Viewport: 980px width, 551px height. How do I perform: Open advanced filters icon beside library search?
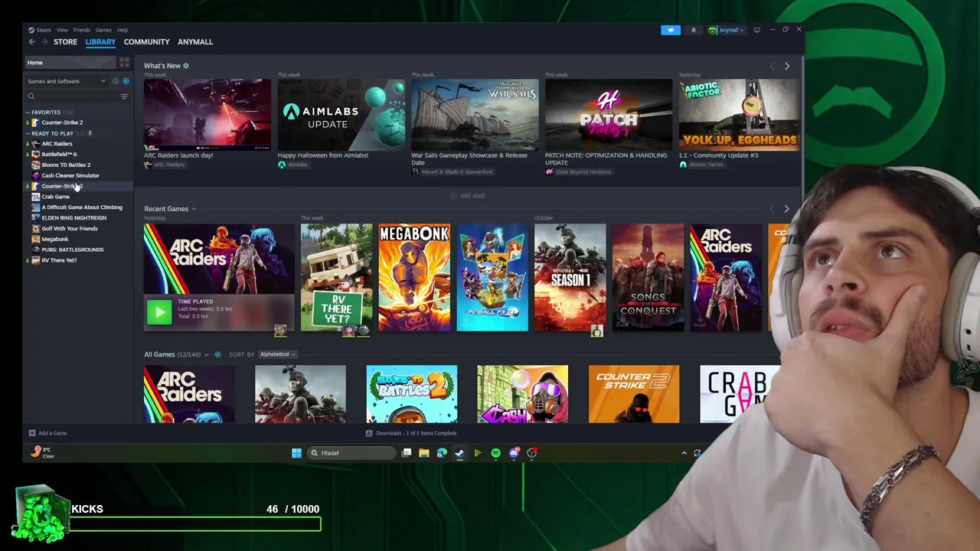click(124, 96)
